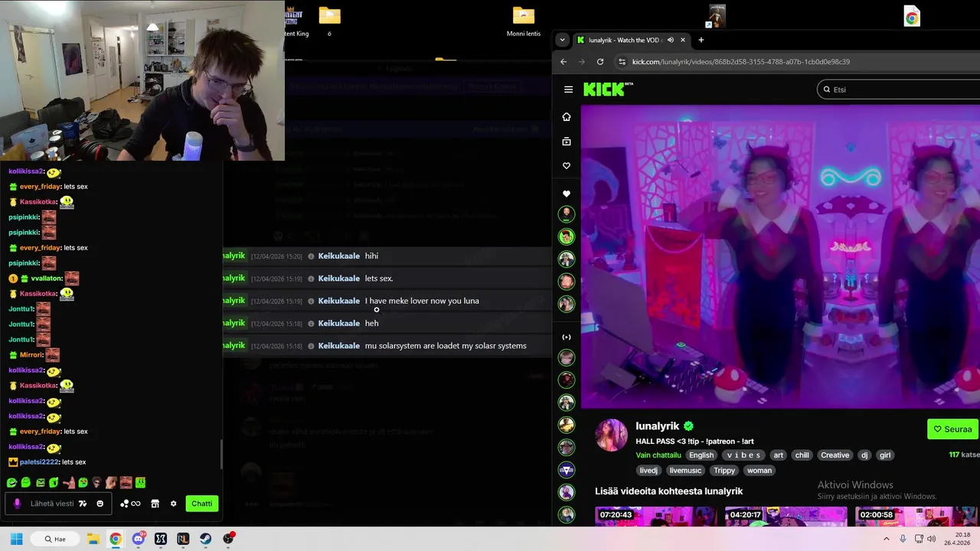Open channel points infinity icon in chat
The height and width of the screenshot is (551, 980).
tap(130, 504)
